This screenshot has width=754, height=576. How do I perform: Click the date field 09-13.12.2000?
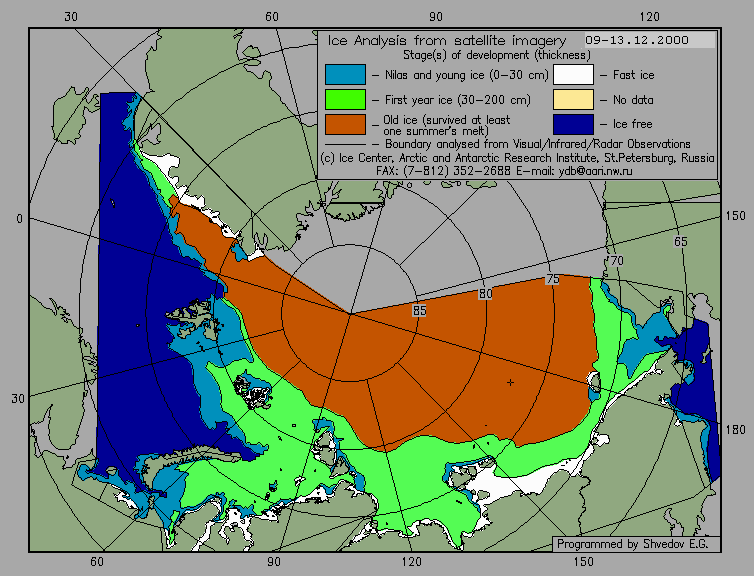point(650,40)
